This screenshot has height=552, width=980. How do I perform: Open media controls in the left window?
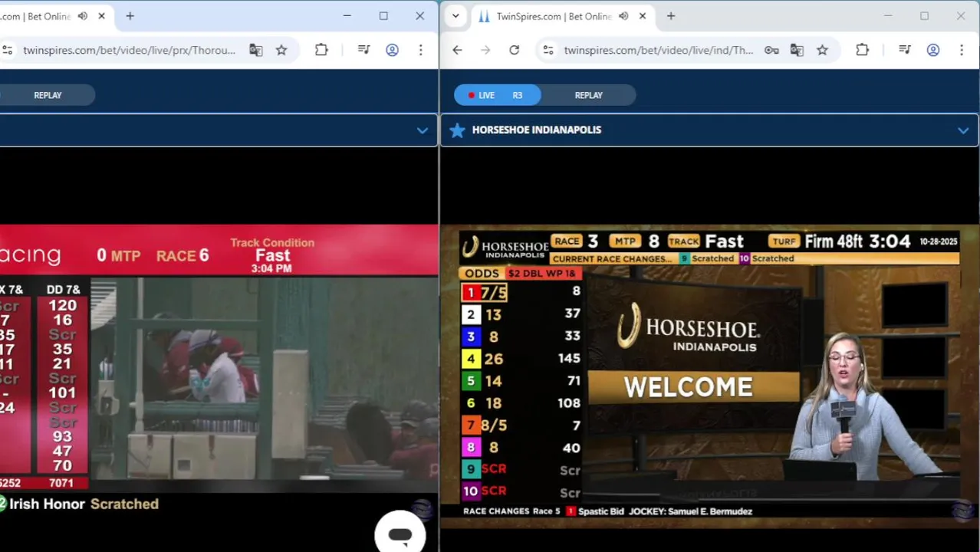[x=363, y=50]
